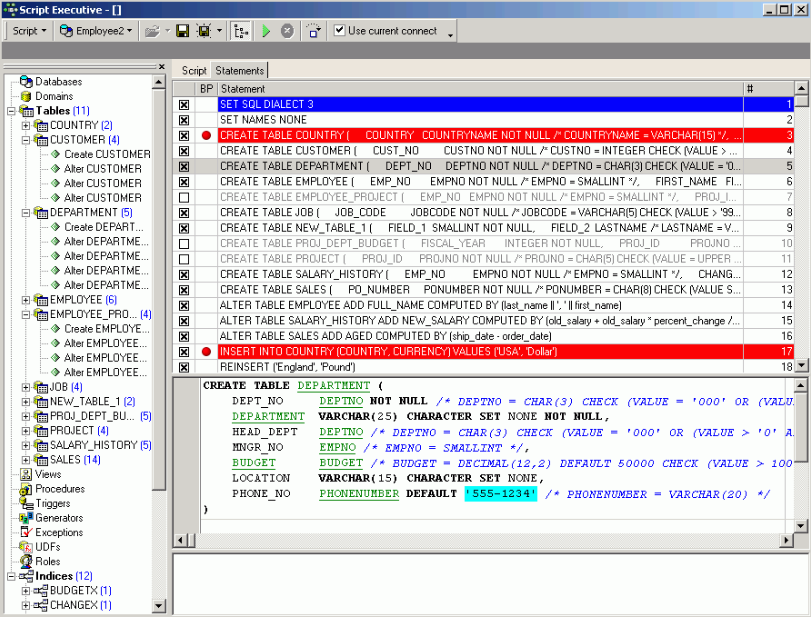The width and height of the screenshot is (811, 619).
Task: Select the Create CUSTOMER tree item
Action: [107, 155]
